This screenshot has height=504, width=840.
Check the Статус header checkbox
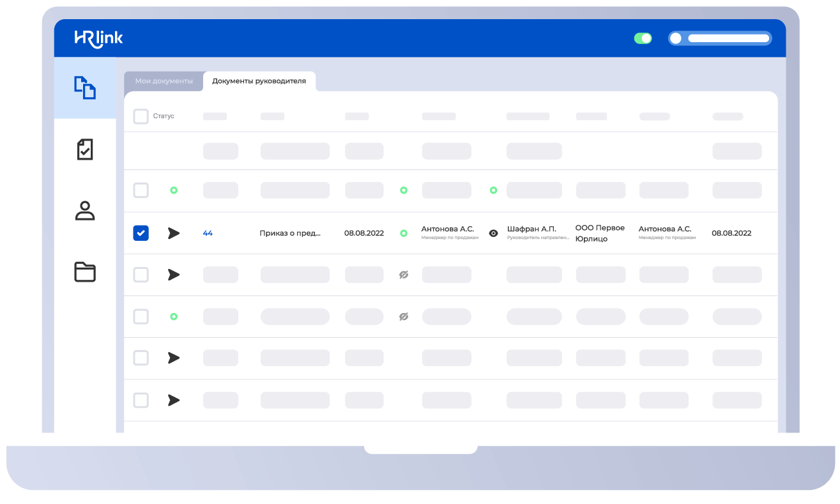pyautogui.click(x=141, y=116)
